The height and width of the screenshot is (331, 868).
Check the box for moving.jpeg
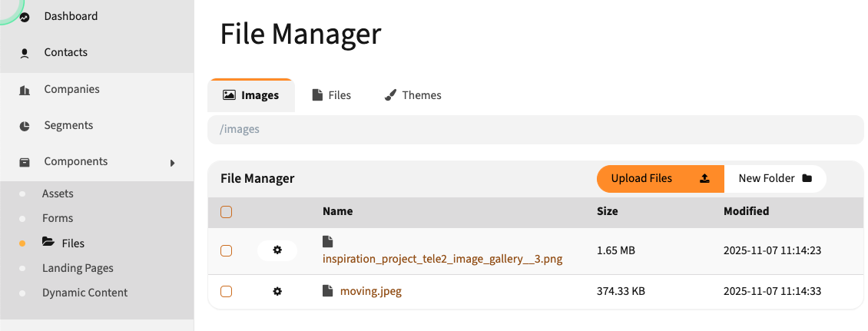[x=226, y=291]
